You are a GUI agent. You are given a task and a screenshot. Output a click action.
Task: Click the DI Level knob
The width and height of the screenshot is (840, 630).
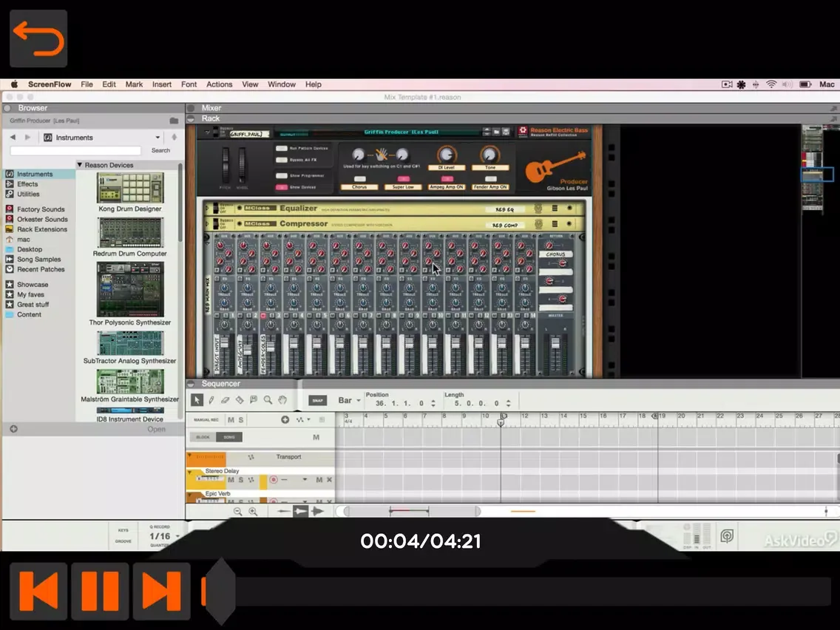(446, 155)
